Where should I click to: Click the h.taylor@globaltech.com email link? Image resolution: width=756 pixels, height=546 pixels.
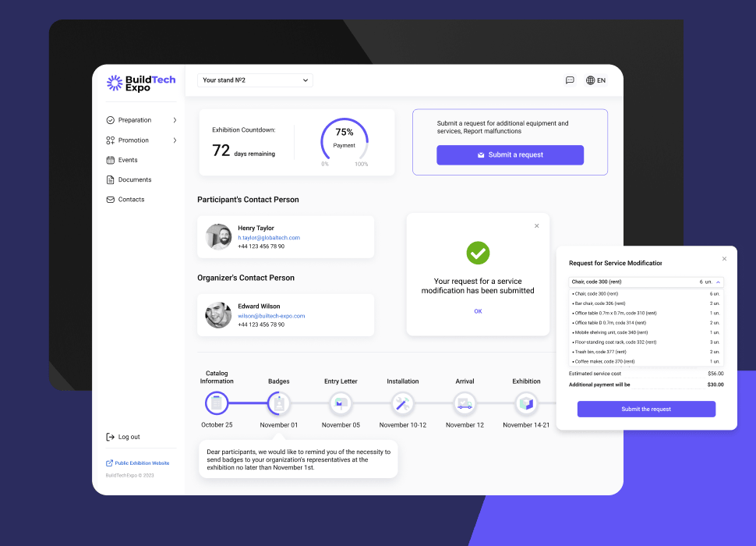[x=269, y=238]
